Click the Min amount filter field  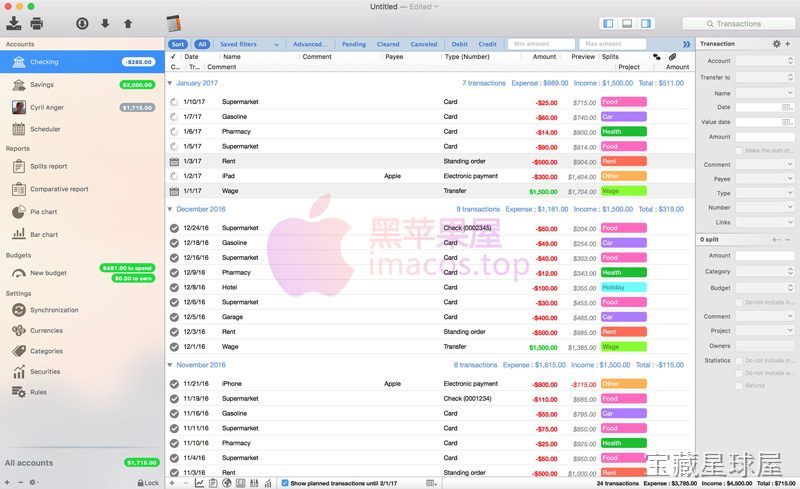pos(541,44)
